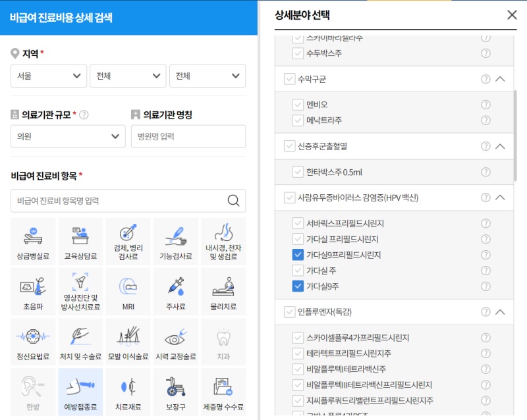The height and width of the screenshot is (420, 527).
Task: Tick the 비알플루텍I테트라백신주 checkbox
Action: [x=298, y=369]
